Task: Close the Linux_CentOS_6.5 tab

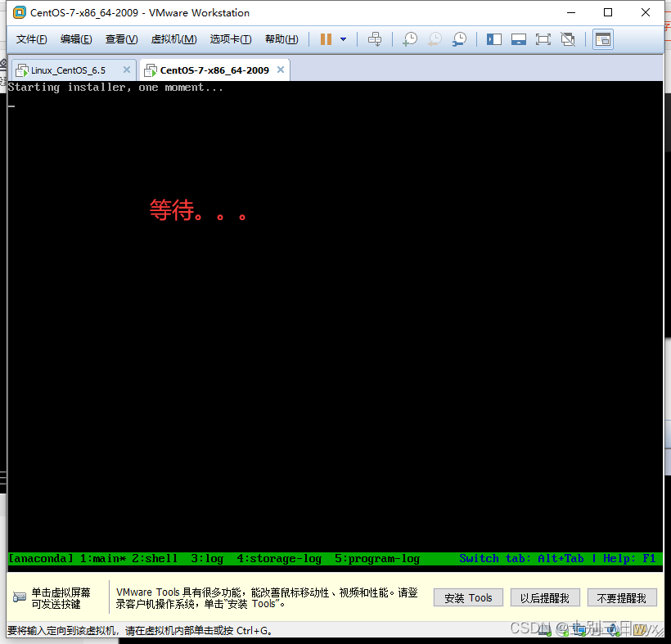Action: coord(127,70)
